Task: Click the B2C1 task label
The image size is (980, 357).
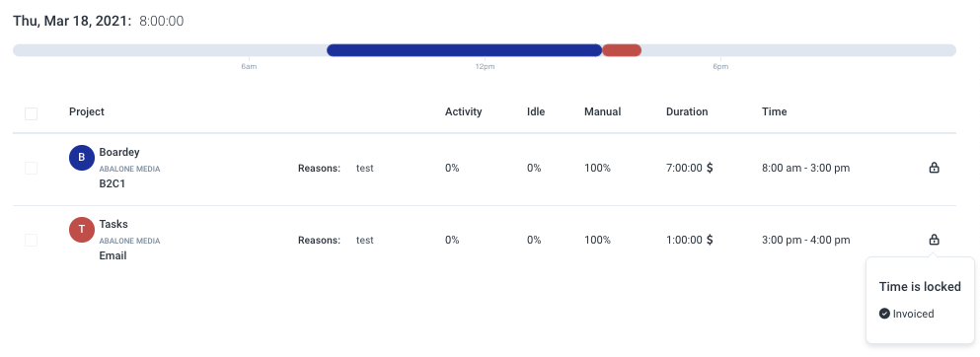Action: click(x=113, y=183)
